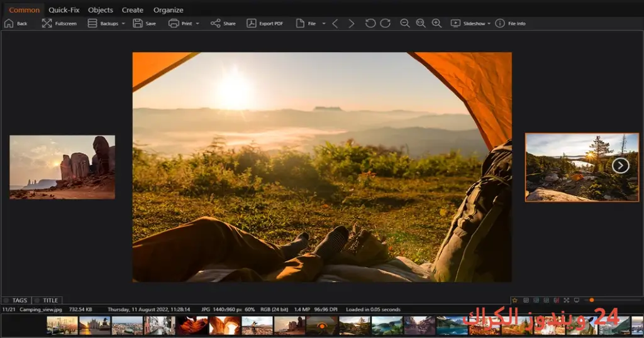644x338 pixels.
Task: Click the main camping tent photo
Action: click(322, 167)
